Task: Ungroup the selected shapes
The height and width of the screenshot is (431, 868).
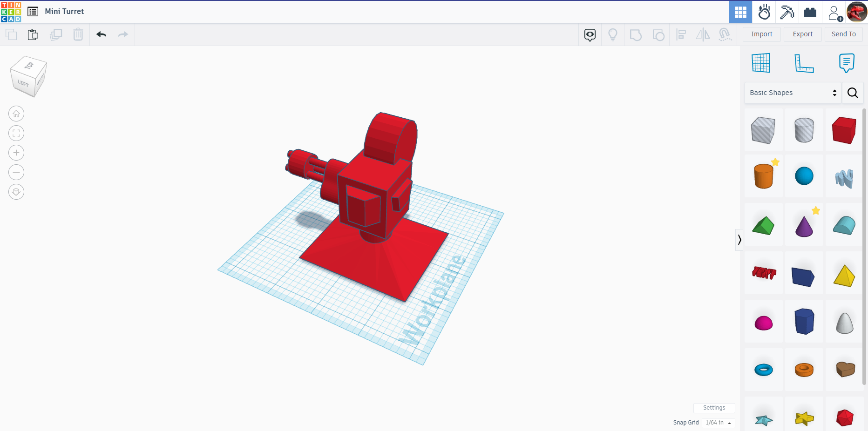Action: (658, 34)
